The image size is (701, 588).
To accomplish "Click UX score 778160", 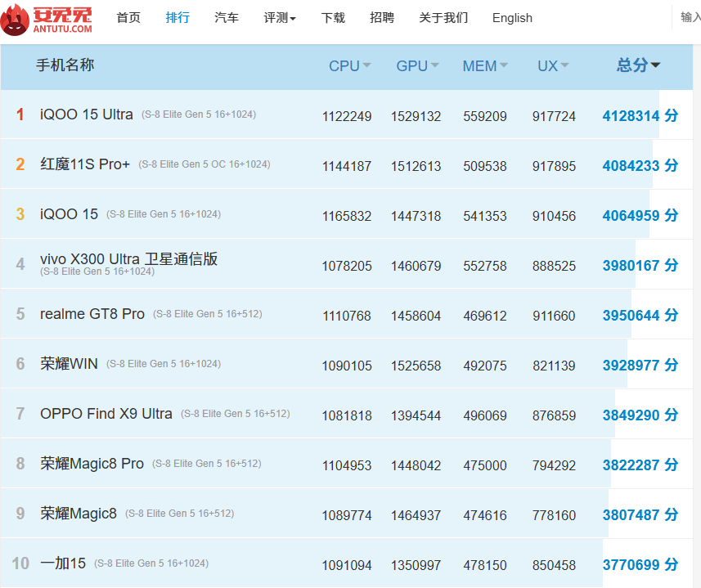I will click(554, 515).
